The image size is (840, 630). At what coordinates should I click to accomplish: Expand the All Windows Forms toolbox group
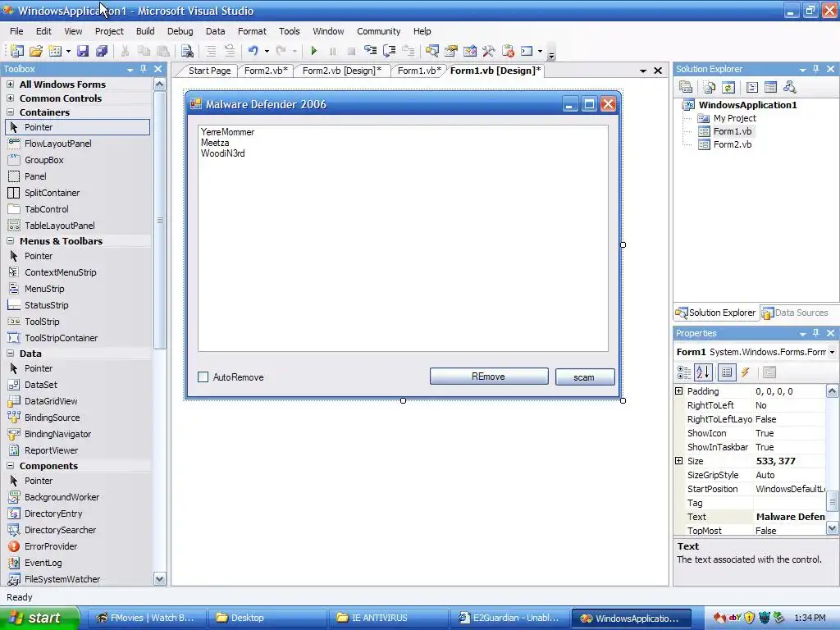point(10,84)
